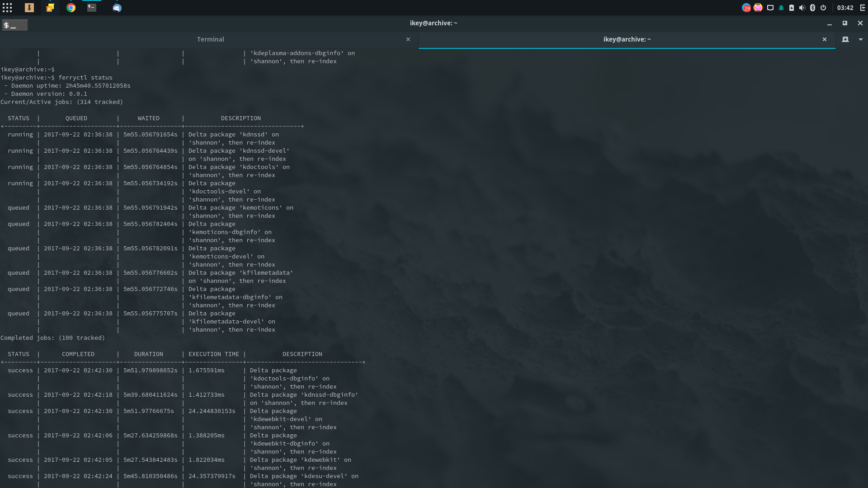Click duration '5m27.634259868s'
The image size is (868, 488).
151,436
